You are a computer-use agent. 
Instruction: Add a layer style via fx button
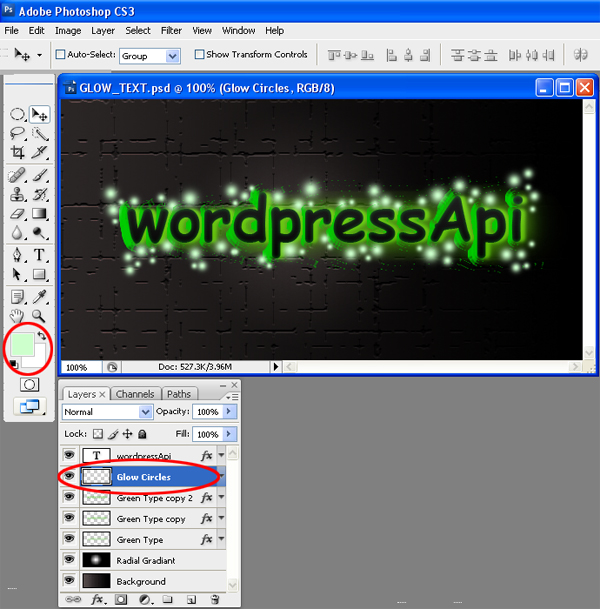point(98,599)
